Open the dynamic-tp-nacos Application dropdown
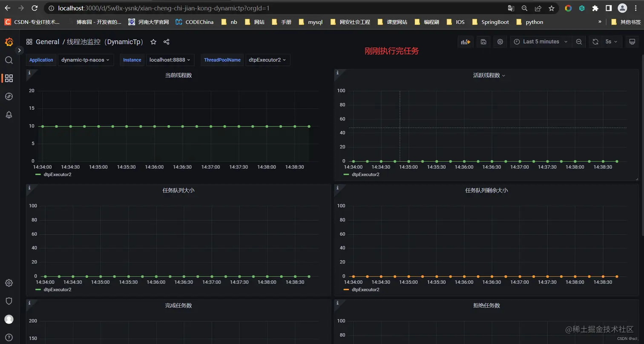The height and width of the screenshot is (344, 644). 86,60
